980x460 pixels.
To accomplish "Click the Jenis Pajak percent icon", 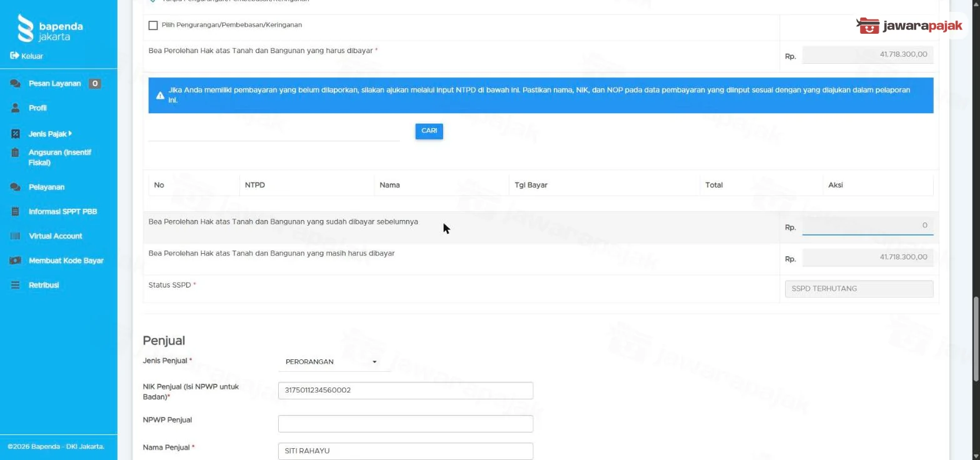I will tap(16, 134).
